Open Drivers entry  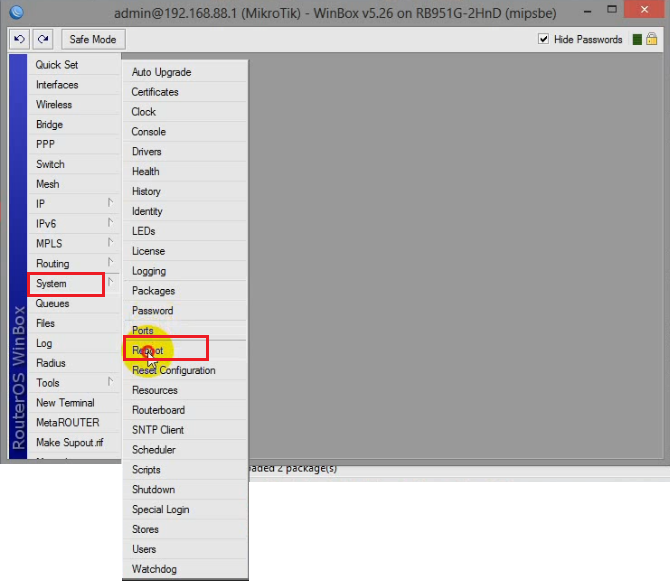(x=185, y=152)
